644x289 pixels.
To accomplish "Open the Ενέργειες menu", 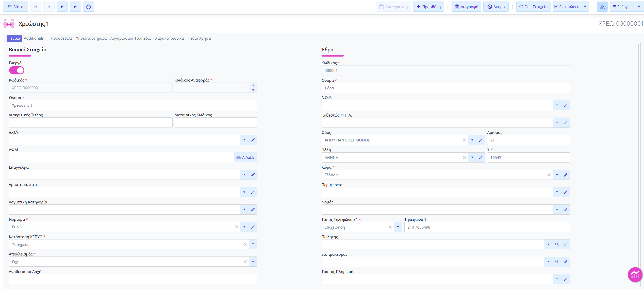I will [x=626, y=7].
